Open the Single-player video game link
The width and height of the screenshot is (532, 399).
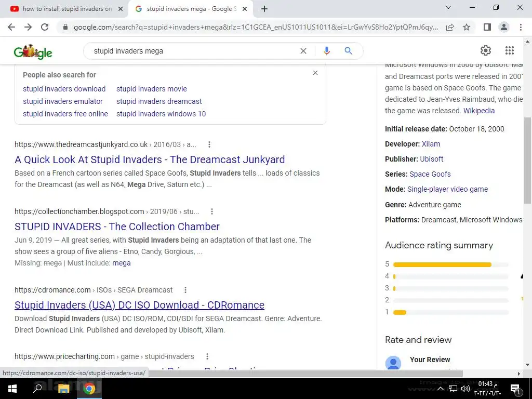447,189
